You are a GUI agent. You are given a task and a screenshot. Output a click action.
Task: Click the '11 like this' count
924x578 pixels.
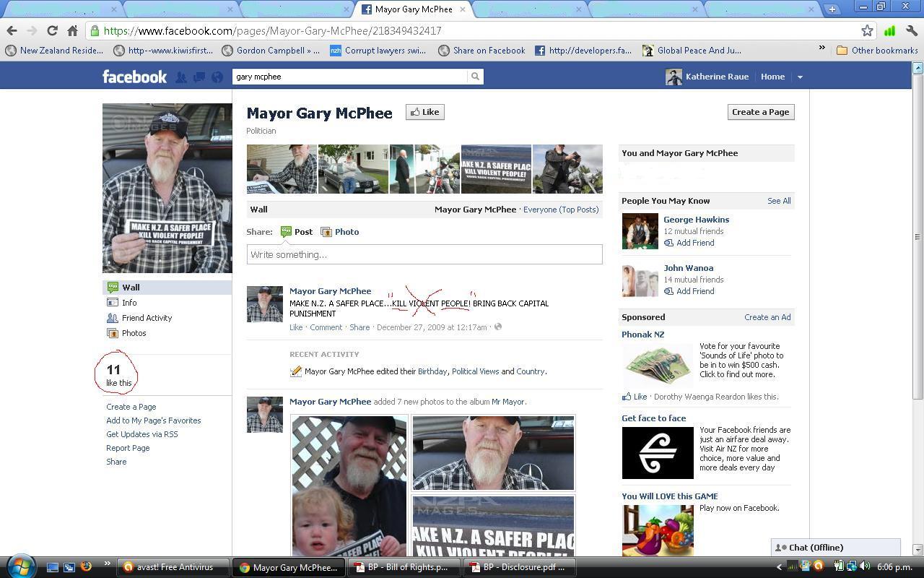click(x=118, y=375)
